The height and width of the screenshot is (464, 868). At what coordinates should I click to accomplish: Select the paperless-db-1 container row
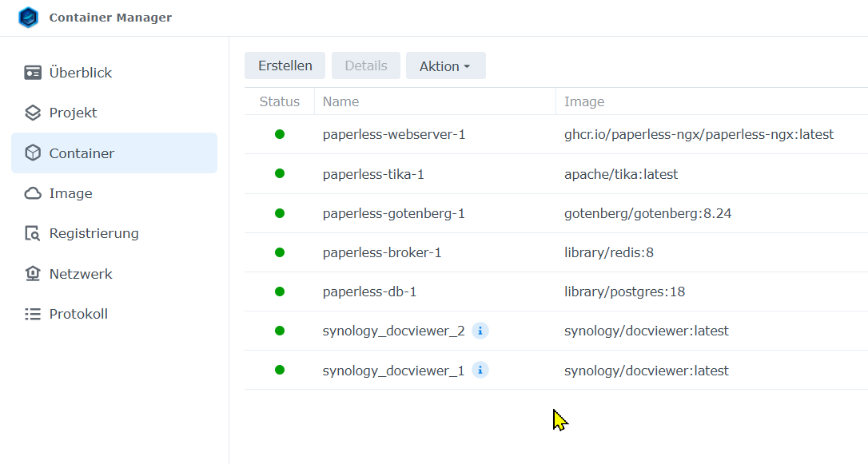[369, 291]
